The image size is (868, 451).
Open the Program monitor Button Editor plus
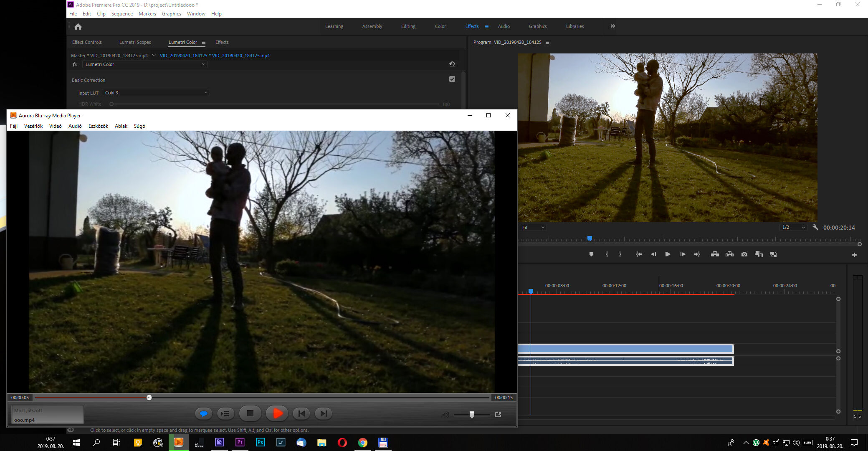[854, 255]
